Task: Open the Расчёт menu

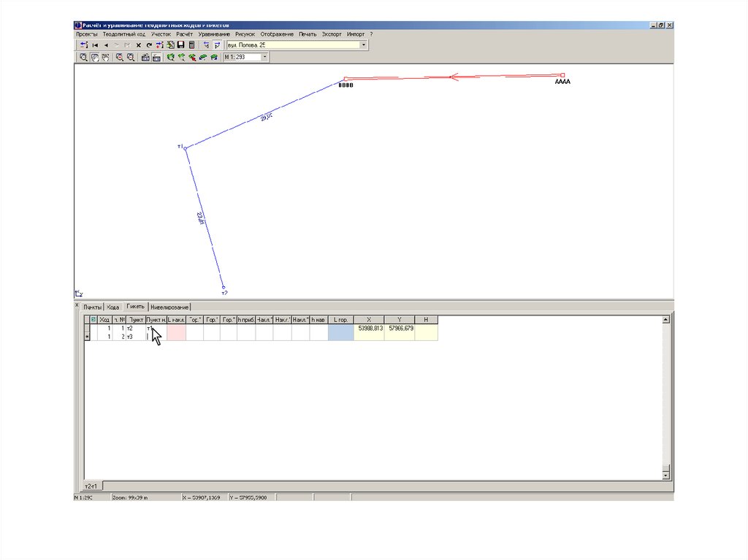Action: click(x=184, y=34)
